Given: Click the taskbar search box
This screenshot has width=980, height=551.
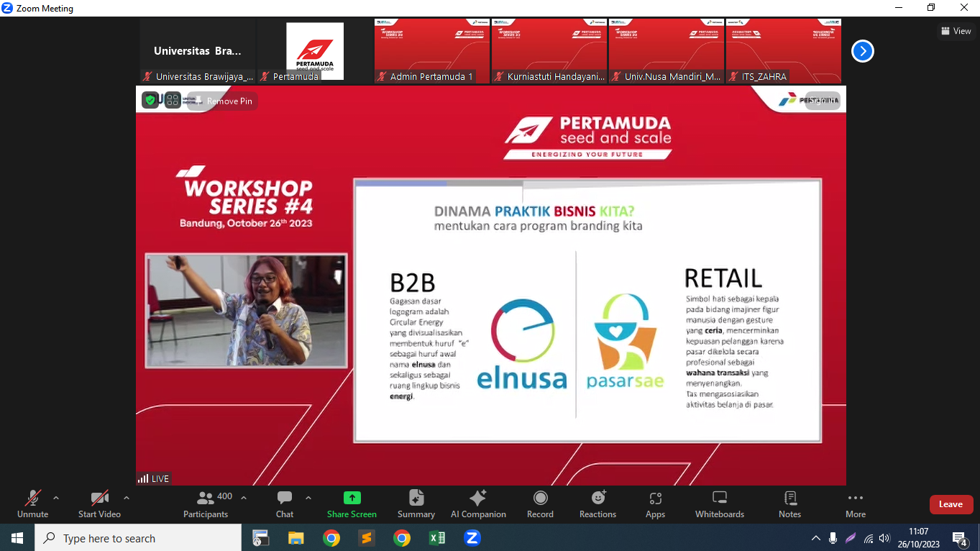Looking at the screenshot, I should (138, 538).
